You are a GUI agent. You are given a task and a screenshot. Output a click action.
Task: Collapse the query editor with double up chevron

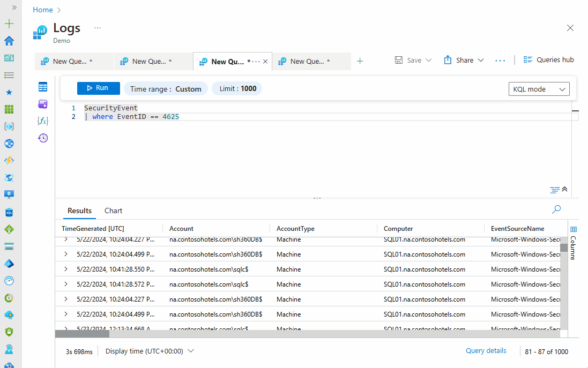565,189
